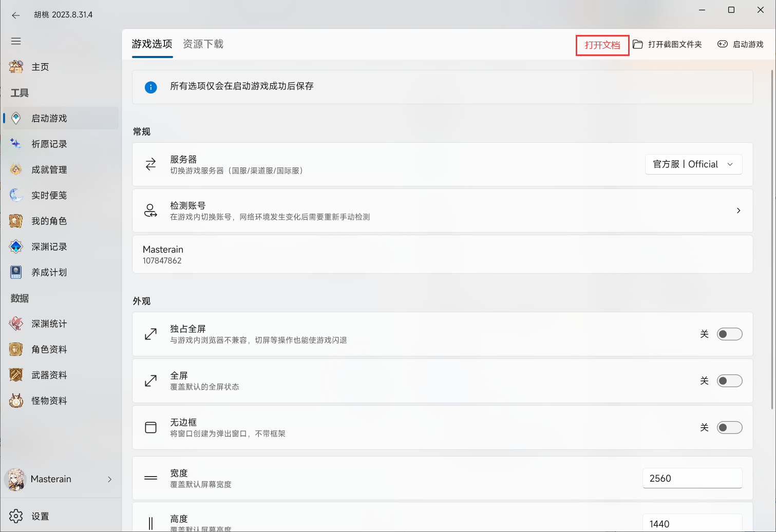Image resolution: width=776 pixels, height=532 pixels.
Task: Open the 祈愿记录 wish history page
Action: click(x=49, y=144)
